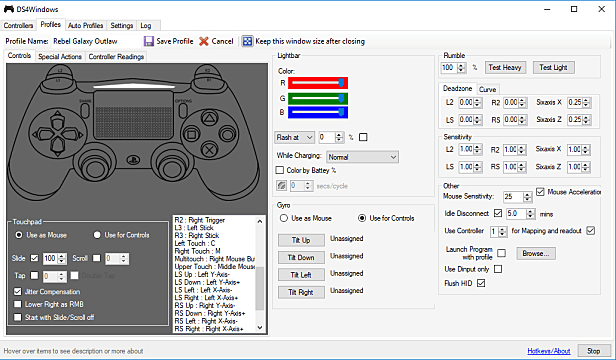This screenshot has height=360, width=616.
Task: Enable the Scroll checkbox
Action: (x=97, y=258)
